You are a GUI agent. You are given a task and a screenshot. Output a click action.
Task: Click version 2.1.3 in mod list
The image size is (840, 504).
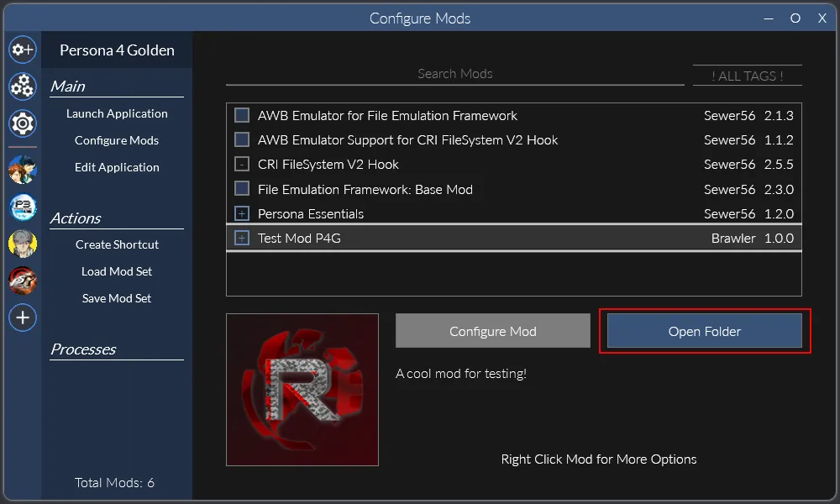779,115
